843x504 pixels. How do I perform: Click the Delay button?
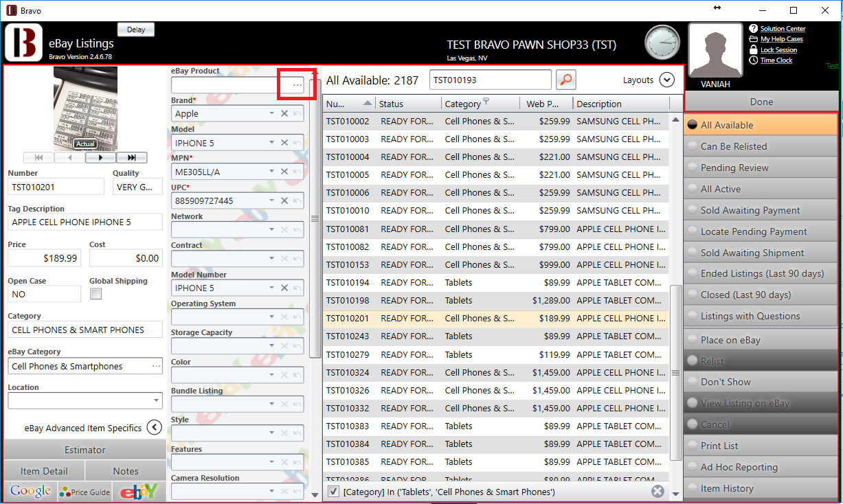point(136,30)
